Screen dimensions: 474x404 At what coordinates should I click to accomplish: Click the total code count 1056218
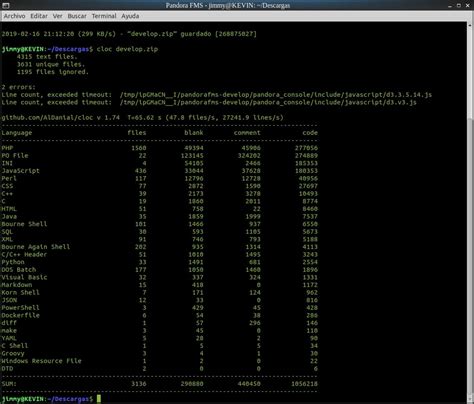click(x=304, y=384)
